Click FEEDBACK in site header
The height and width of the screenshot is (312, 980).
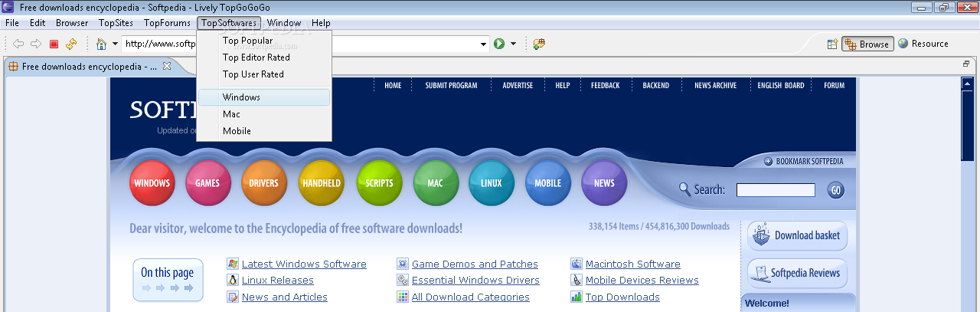click(x=606, y=86)
